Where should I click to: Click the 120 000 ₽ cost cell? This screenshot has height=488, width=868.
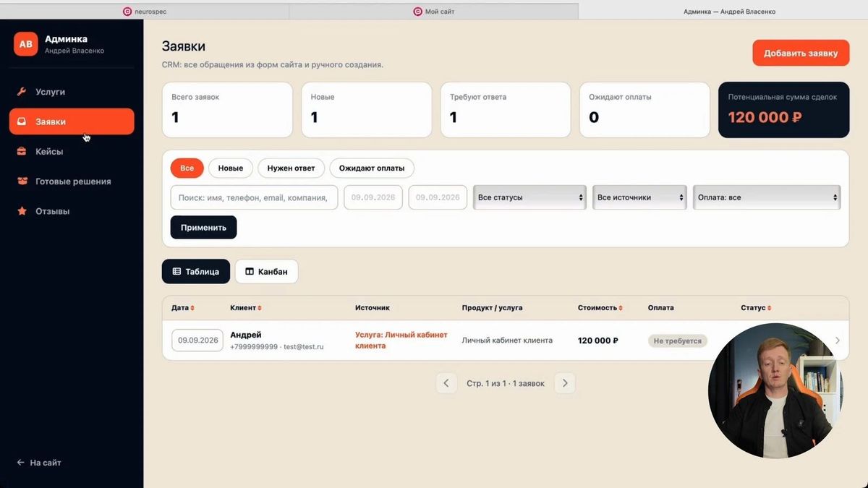pyautogui.click(x=598, y=341)
